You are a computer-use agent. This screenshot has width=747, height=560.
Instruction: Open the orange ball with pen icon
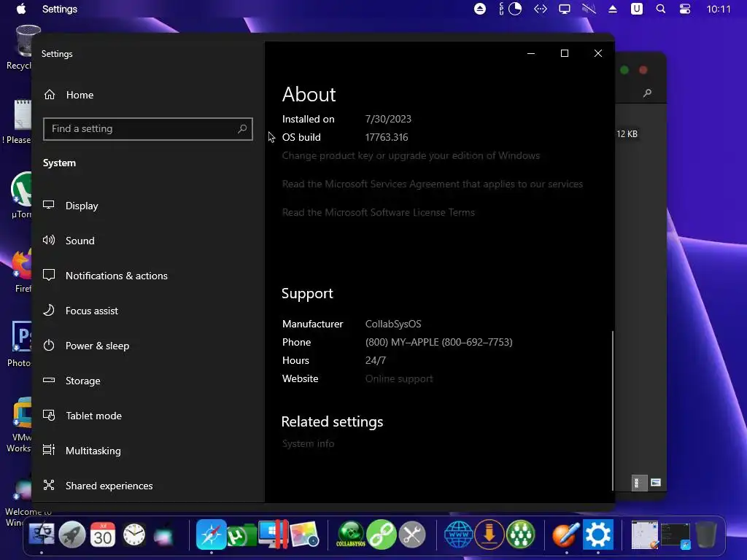[566, 534]
